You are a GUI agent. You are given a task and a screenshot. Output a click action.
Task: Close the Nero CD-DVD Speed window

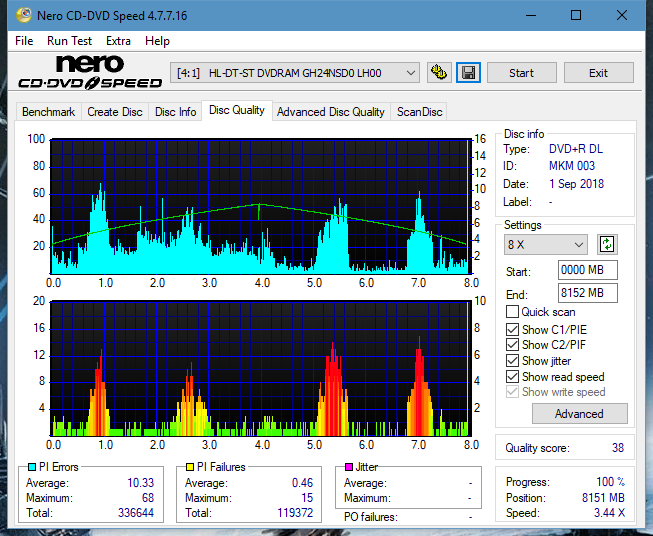(622, 15)
